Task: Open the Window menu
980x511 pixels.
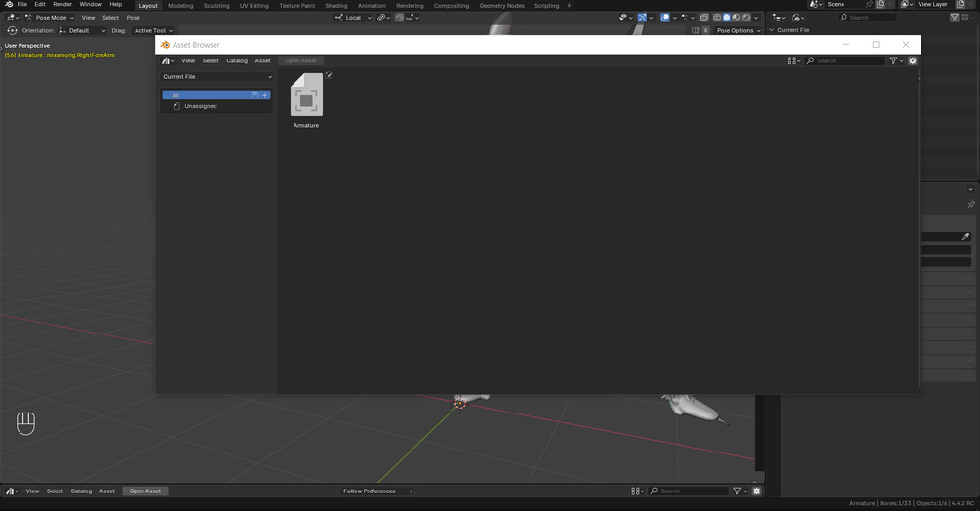Action: [x=91, y=4]
